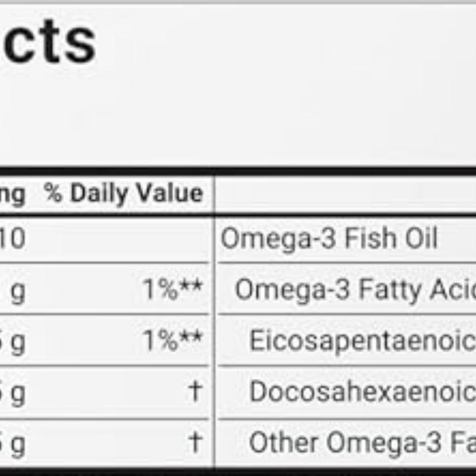476x476 pixels.
Task: Click the "Docosahexaenoic" ingredient name
Action: 362,392
